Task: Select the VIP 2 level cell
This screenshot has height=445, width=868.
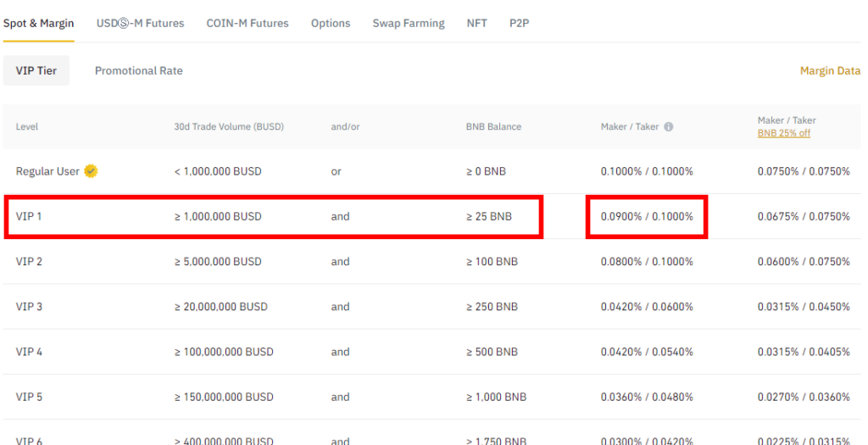Action: (x=29, y=261)
